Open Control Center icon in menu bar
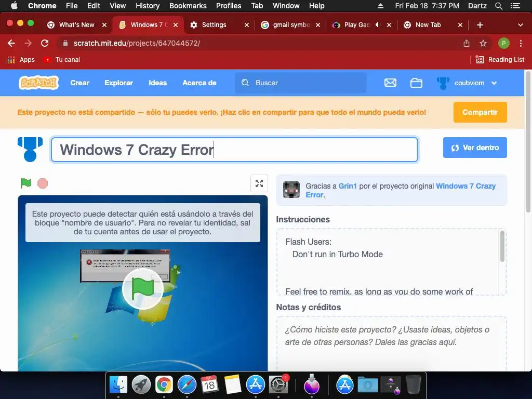The height and width of the screenshot is (399, 532). pyautogui.click(x=515, y=6)
